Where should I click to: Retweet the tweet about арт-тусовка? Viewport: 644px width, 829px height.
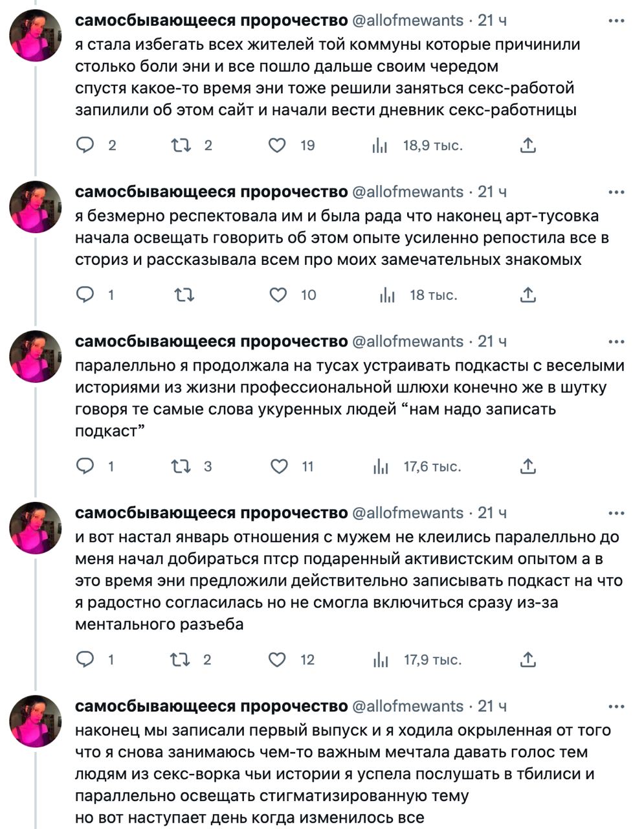coord(184,295)
